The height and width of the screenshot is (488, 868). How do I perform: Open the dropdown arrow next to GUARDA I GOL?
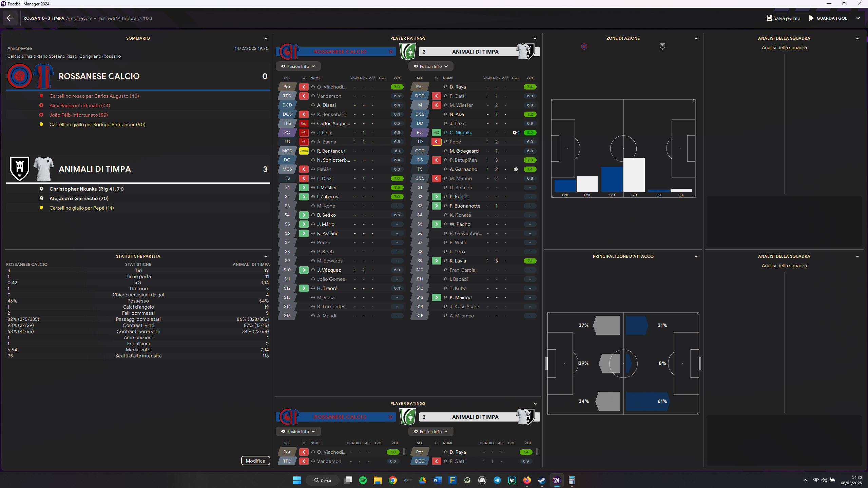(858, 18)
